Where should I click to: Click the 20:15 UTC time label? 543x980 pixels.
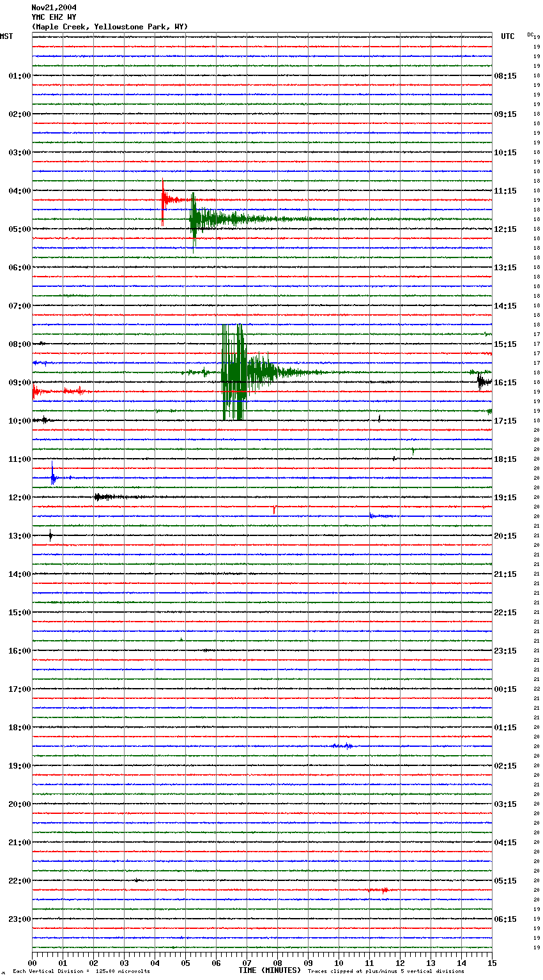click(x=505, y=536)
